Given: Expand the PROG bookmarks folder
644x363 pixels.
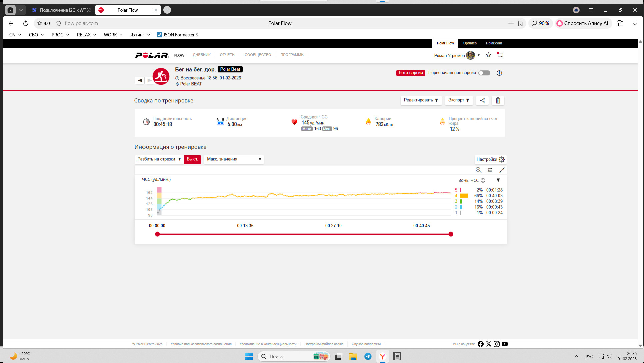Looking at the screenshot, I should [x=60, y=35].
